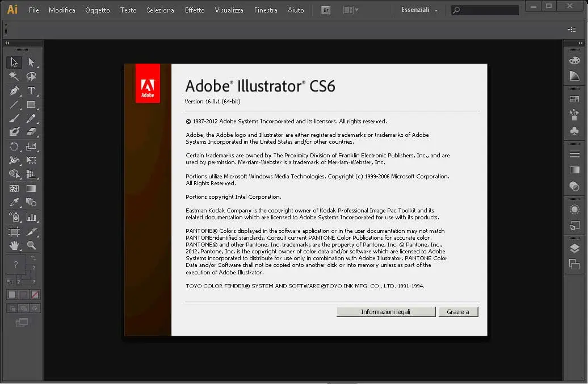This screenshot has height=384, width=588.
Task: Open the Symbols panel club icon
Action: click(574, 131)
